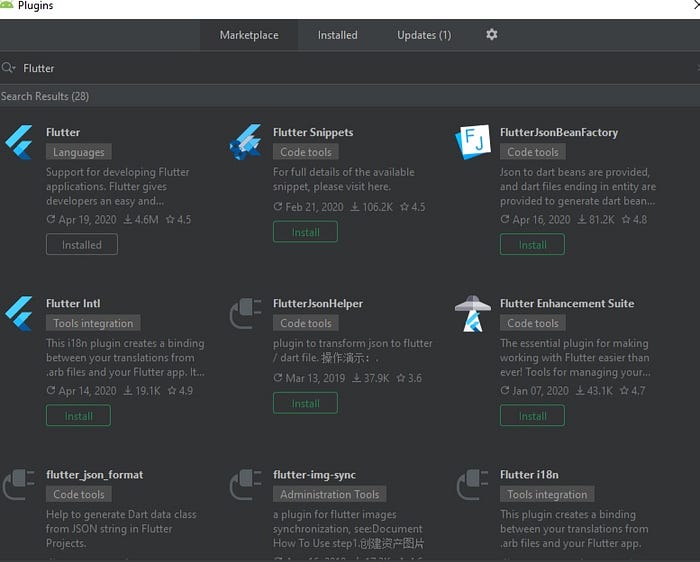Screen dimensions: 700x562
Task: Click the FlutterJsonBeanFactory FJ icon
Action: coord(473,142)
